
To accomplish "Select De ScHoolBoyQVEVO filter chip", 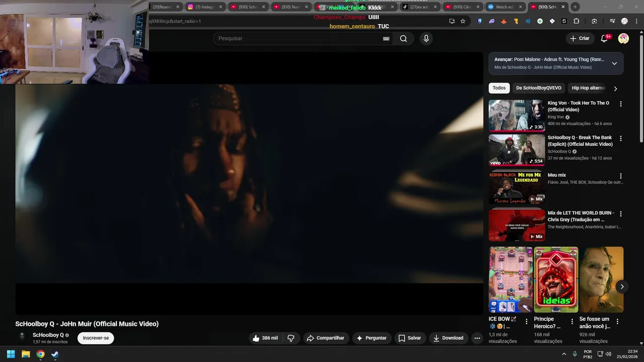I will pos(538,88).
